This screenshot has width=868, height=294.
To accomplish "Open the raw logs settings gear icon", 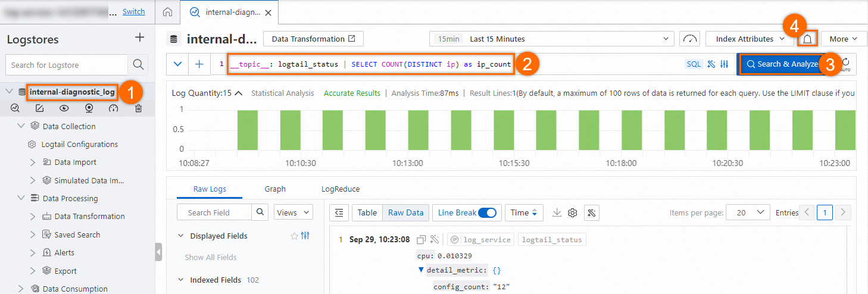I will click(x=573, y=212).
